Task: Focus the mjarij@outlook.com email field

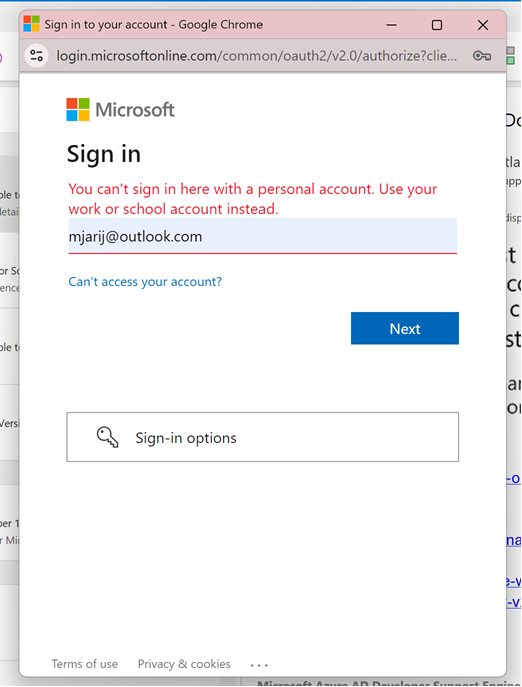Action: tap(263, 236)
